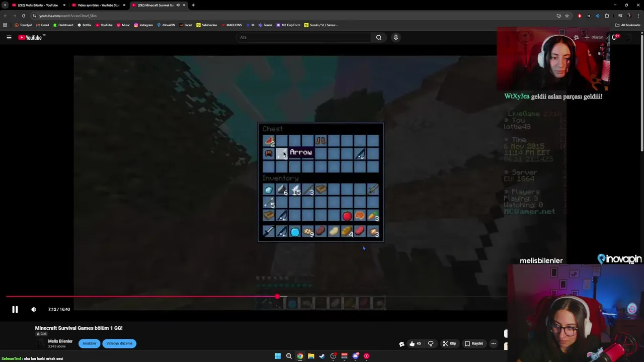The width and height of the screenshot is (644, 362).
Task: Save video with Kaydet button
Action: (474, 343)
